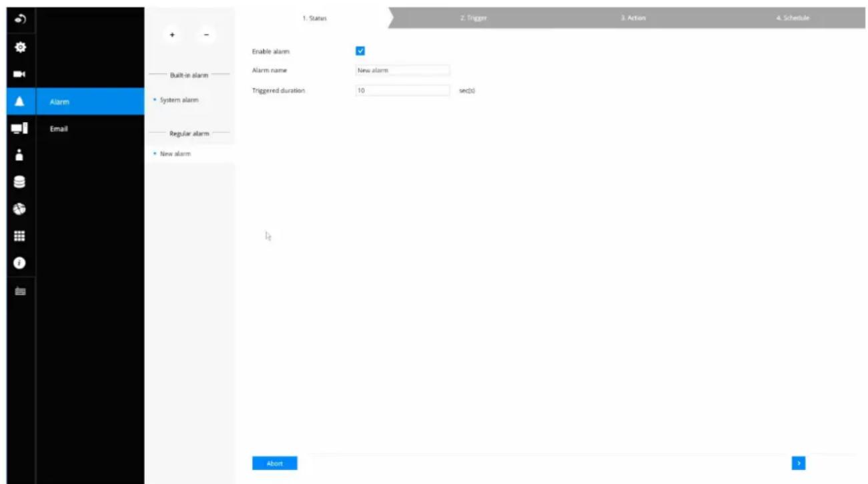The height and width of the screenshot is (484, 868).
Task: Click the "Alarm name" label text
Action: [x=270, y=70]
